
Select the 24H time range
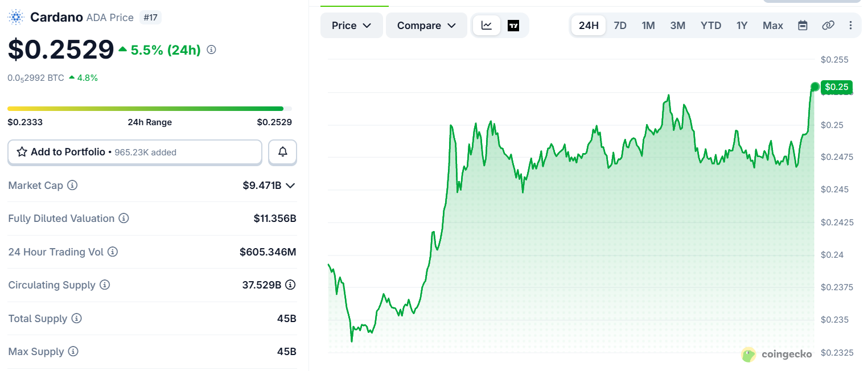click(589, 26)
